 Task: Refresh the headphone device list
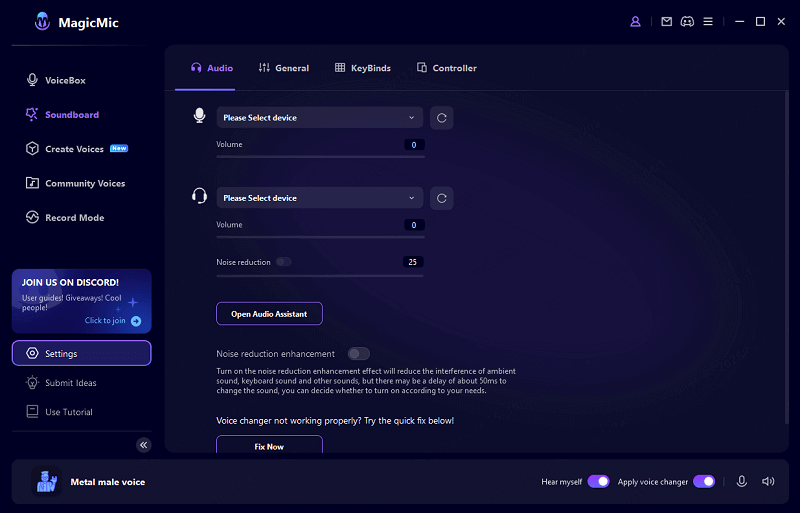pyautogui.click(x=441, y=198)
